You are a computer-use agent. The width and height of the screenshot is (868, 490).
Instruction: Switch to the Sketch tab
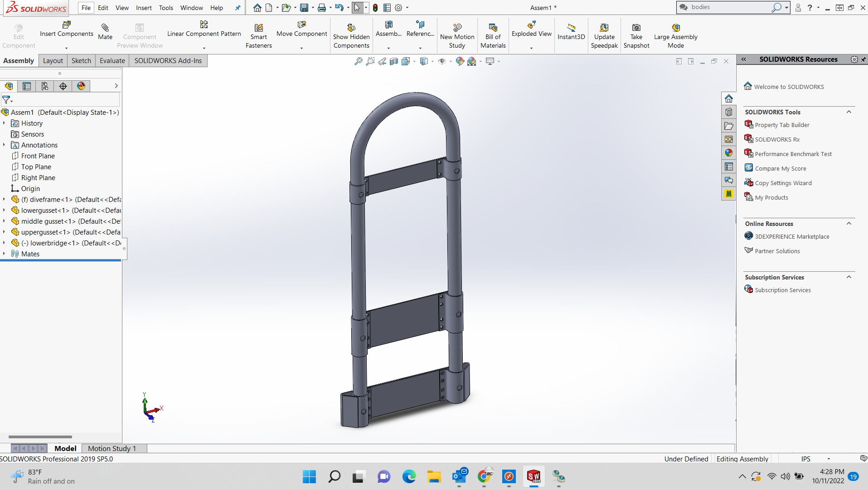[x=81, y=61]
